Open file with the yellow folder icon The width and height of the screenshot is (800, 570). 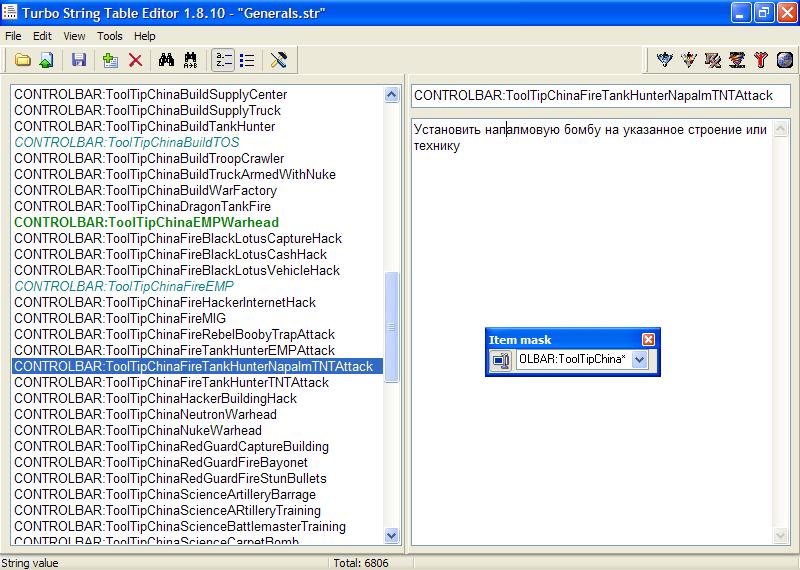pyautogui.click(x=22, y=60)
